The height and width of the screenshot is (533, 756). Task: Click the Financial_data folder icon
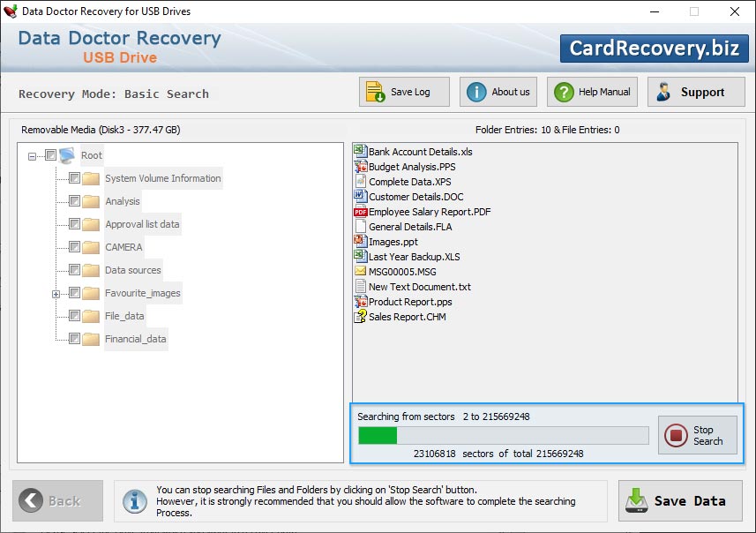91,339
